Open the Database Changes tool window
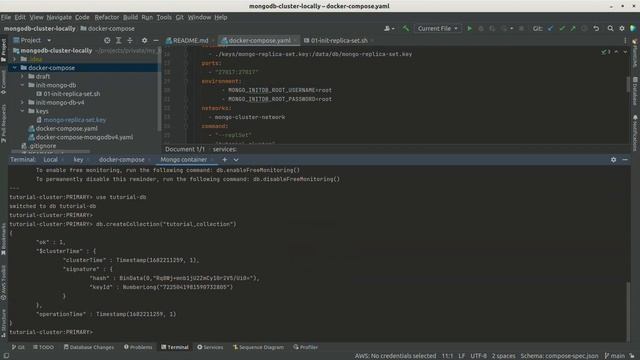Image resolution: width=640 pixels, height=360 pixels. [89, 347]
